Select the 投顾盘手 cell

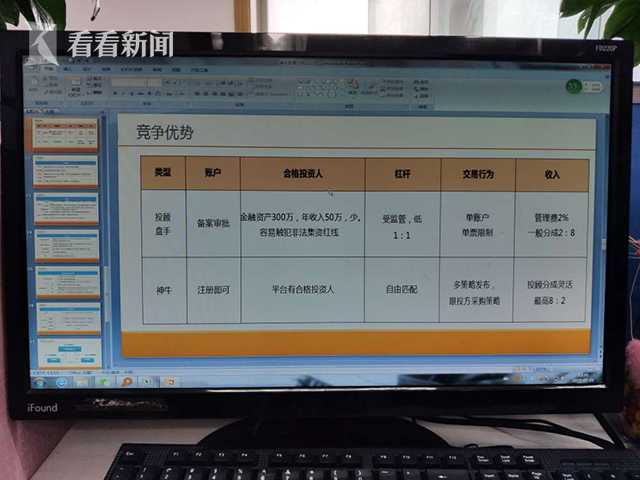click(164, 224)
